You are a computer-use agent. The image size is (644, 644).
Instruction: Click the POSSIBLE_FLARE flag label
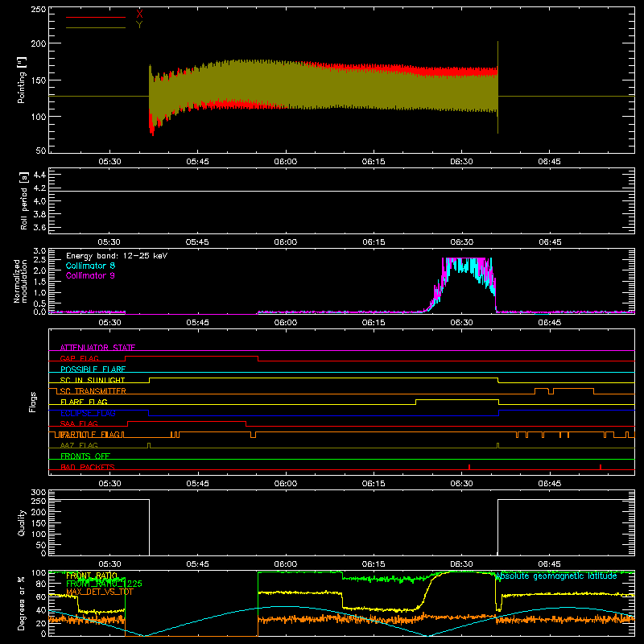click(93, 369)
